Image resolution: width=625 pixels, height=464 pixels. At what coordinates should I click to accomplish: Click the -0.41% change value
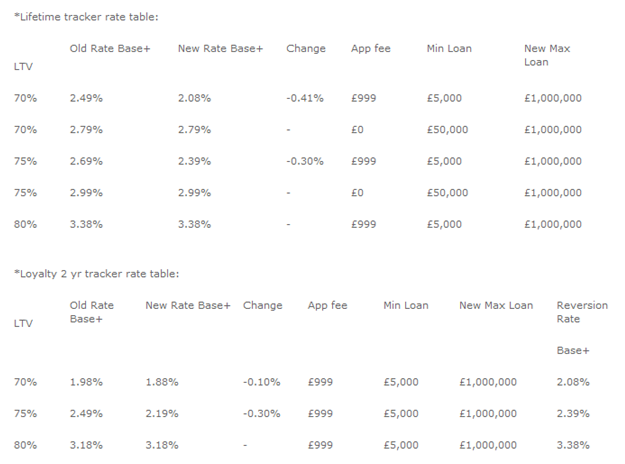click(x=304, y=98)
